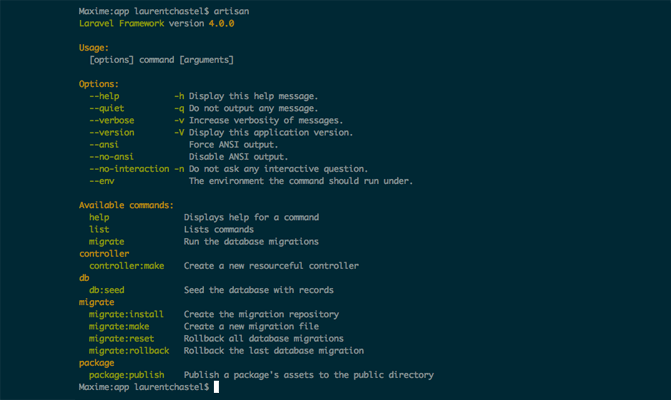Click controller:make command text

pyautogui.click(x=127, y=266)
